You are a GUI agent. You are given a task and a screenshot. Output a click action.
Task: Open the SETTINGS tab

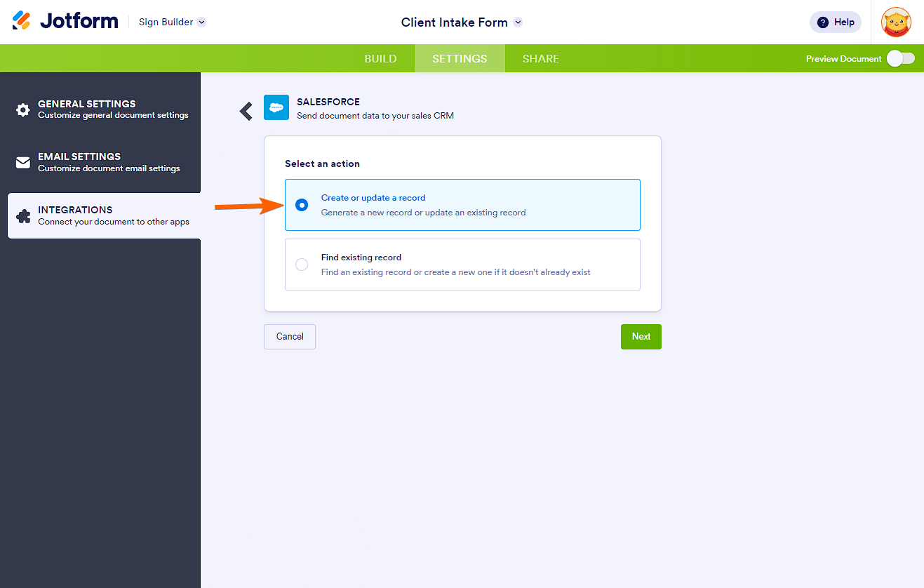point(460,59)
